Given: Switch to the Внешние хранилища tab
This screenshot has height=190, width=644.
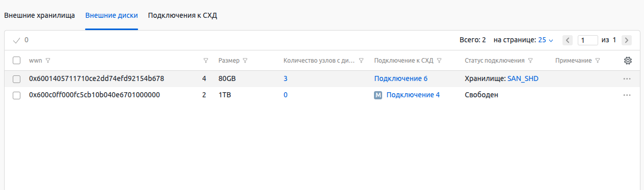Looking at the screenshot, I should [x=40, y=15].
